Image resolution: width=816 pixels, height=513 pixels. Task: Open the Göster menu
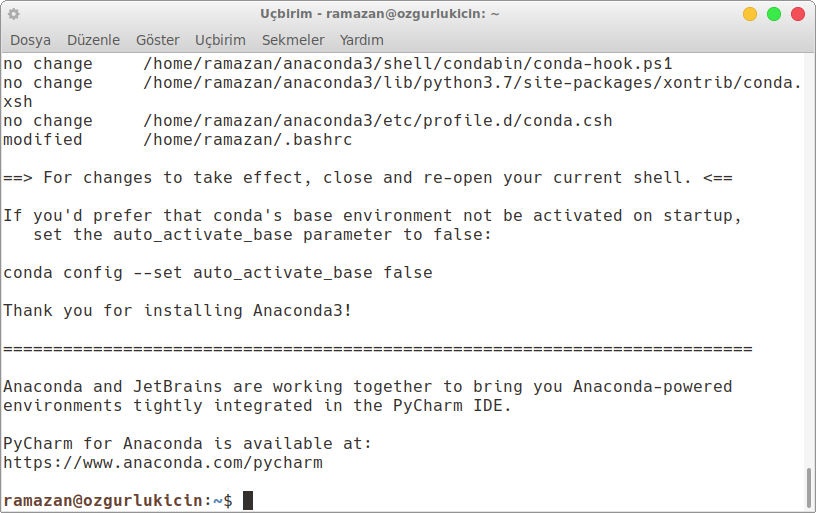tap(158, 40)
